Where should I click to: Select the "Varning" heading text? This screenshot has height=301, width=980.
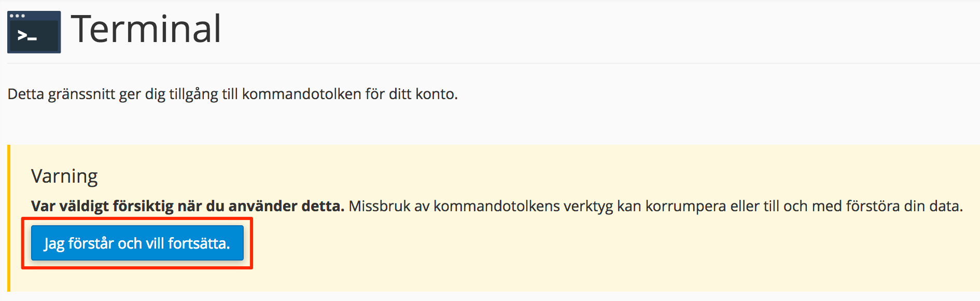[64, 176]
